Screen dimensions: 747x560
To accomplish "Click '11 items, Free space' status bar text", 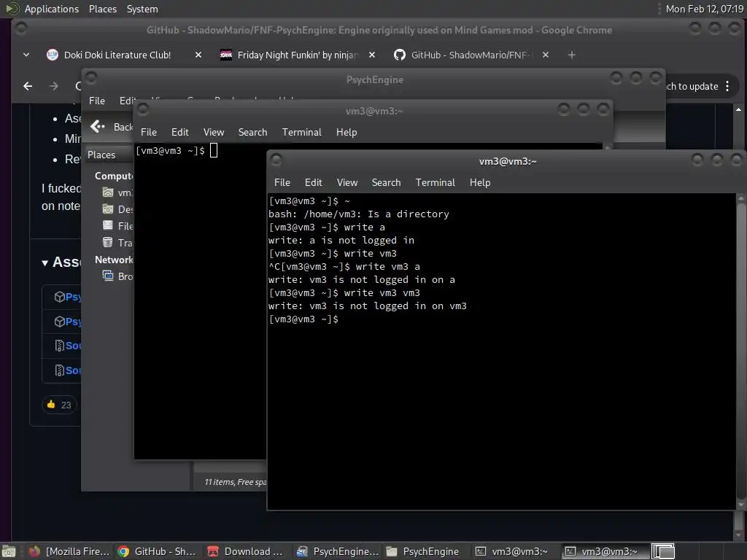I will 236,482.
